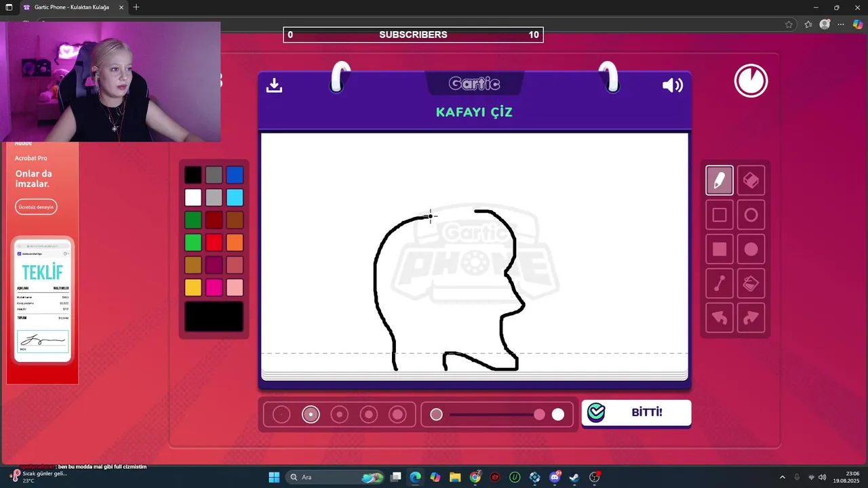The height and width of the screenshot is (488, 868).
Task: Open Discord from the taskbar
Action: pos(555,477)
